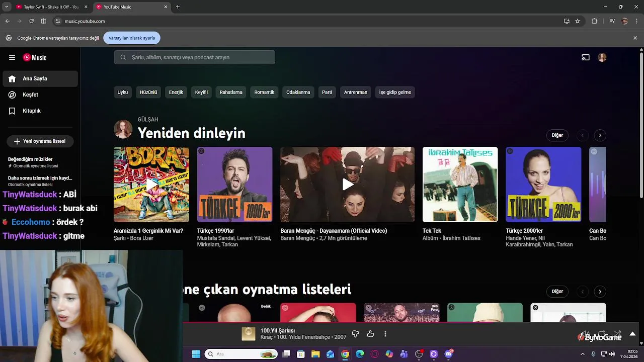This screenshot has width=644, height=362.
Task: Show hidden icons in system tray
Action: click(583, 354)
